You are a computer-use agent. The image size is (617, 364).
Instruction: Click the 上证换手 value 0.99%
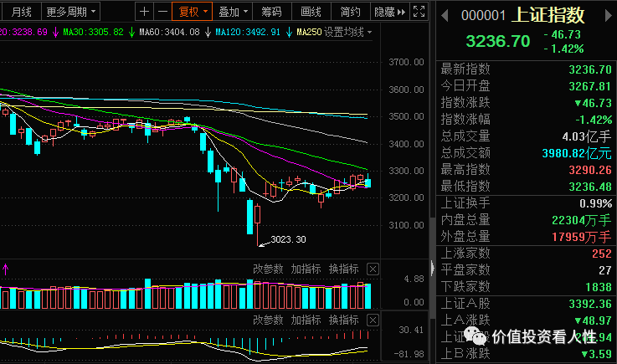point(596,203)
